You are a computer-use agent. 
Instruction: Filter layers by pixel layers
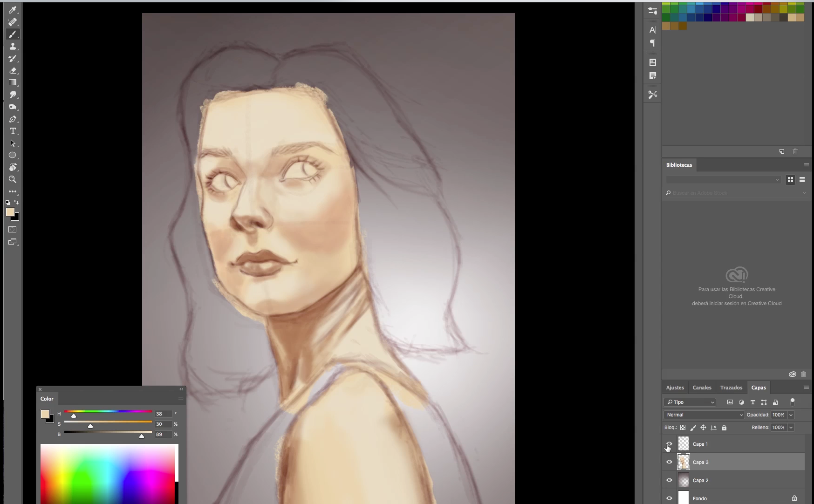(x=730, y=402)
